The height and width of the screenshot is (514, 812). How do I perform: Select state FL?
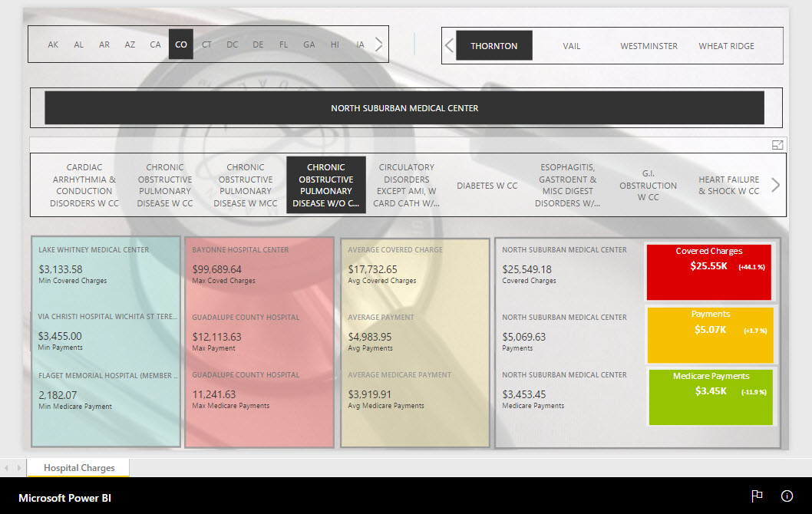click(x=283, y=44)
